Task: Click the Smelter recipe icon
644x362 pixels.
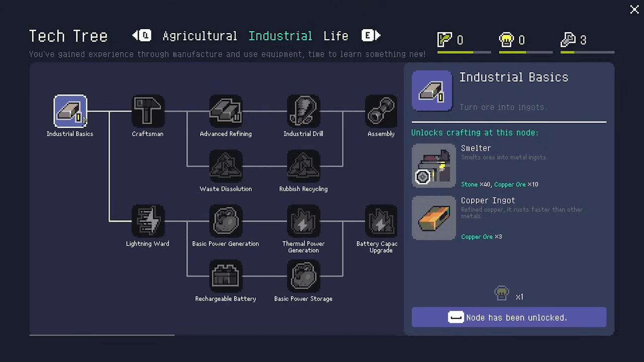Action: tap(434, 165)
